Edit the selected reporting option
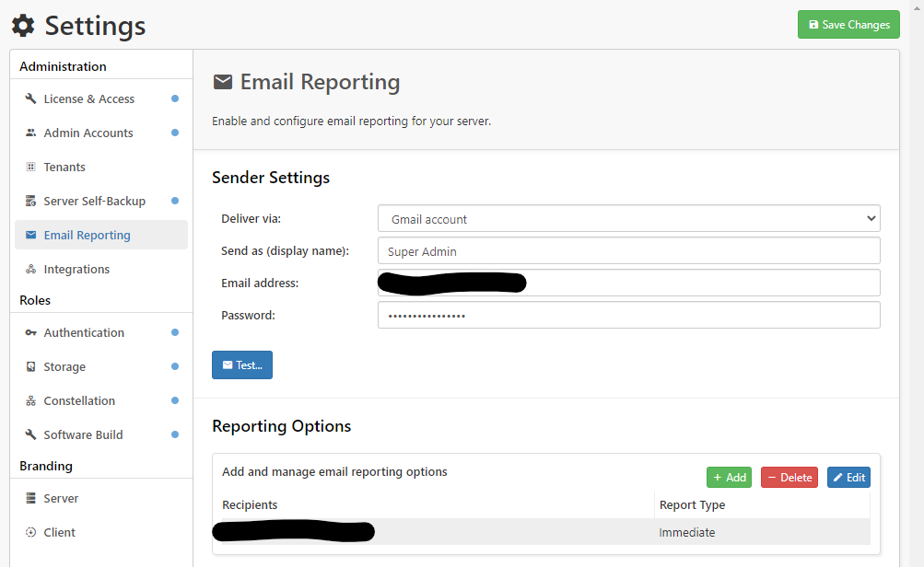The image size is (924, 567). tap(848, 478)
